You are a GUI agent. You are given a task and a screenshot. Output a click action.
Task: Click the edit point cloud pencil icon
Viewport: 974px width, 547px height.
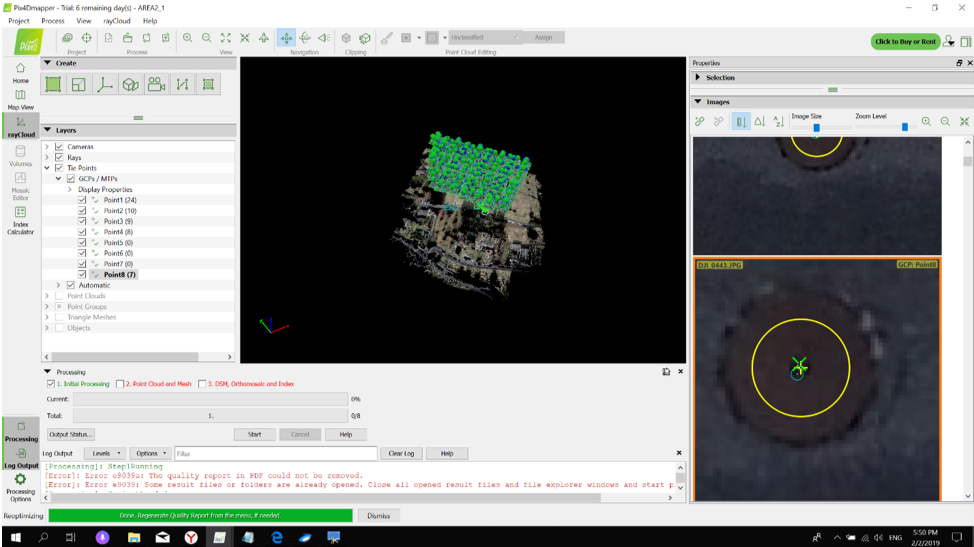click(x=386, y=38)
